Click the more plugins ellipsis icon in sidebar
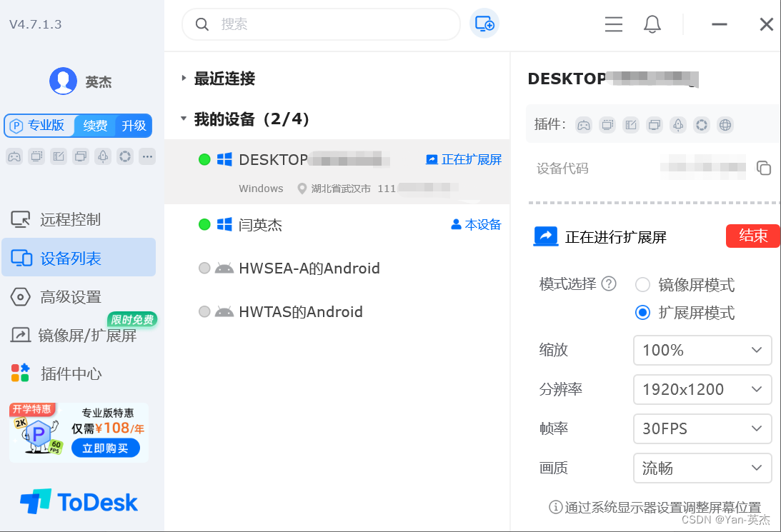 [x=147, y=157]
